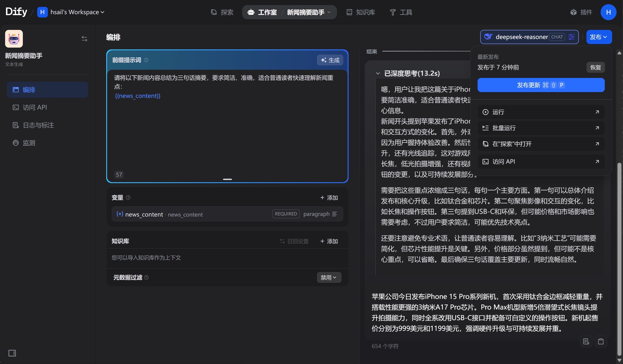Collapse the sidebar with bottom-left panel icon
The image size is (623, 364).
tap(12, 353)
